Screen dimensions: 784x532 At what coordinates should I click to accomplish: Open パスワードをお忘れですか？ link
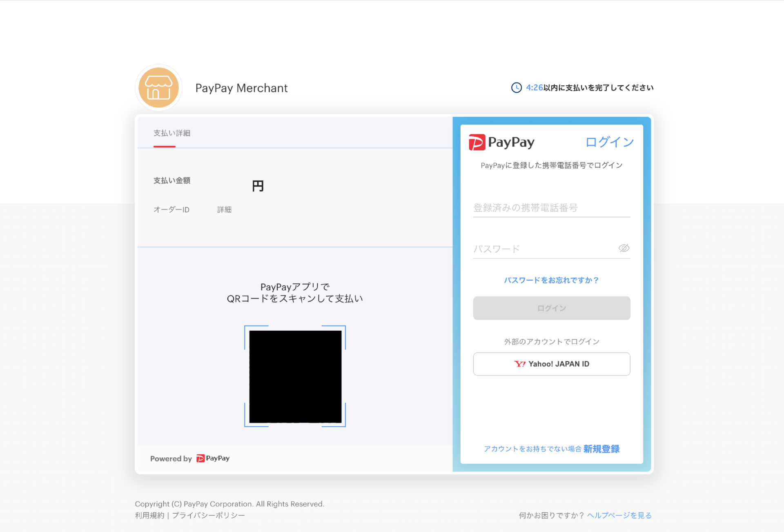coord(552,280)
